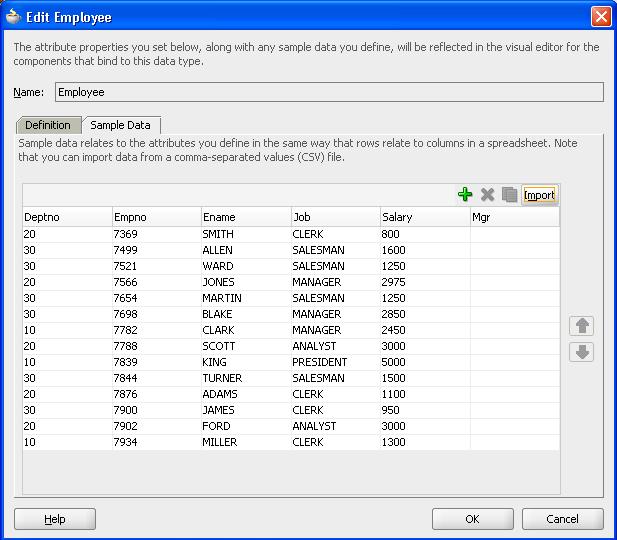Click the OK button
Screen dimensions: 617x540
[x=472, y=519]
